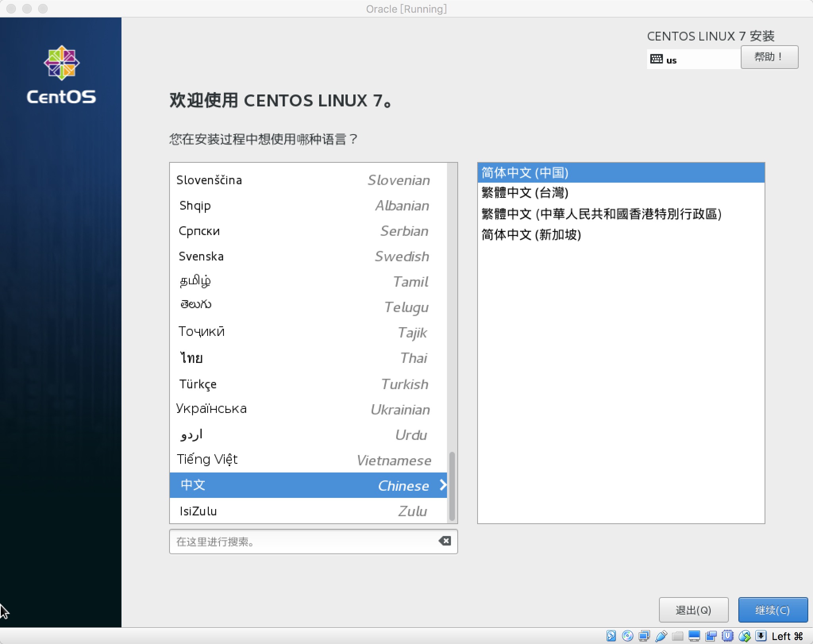Select Shqip Albanian language
This screenshot has width=813, height=644.
pos(308,205)
